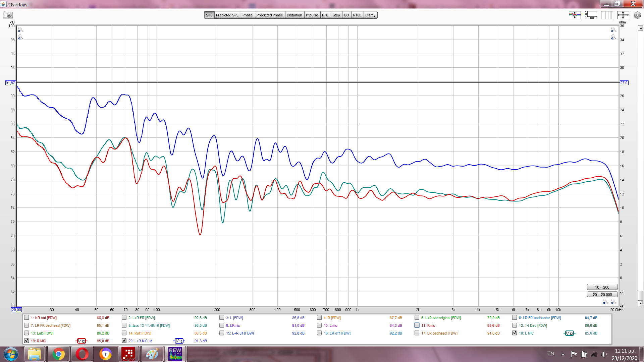Open Paint from taskbar
This screenshot has height=362, width=644.
tap(152, 354)
